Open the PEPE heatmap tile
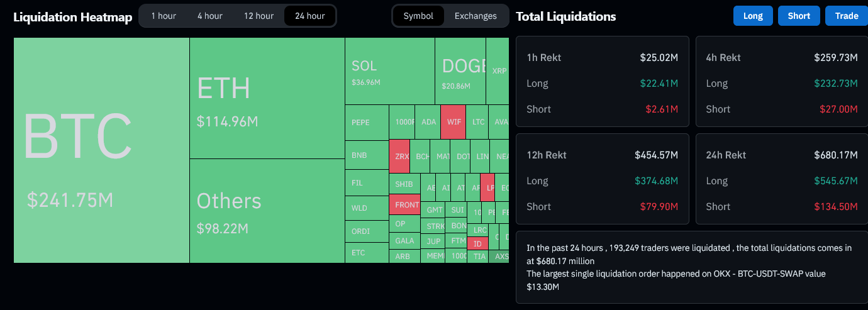 pos(367,123)
